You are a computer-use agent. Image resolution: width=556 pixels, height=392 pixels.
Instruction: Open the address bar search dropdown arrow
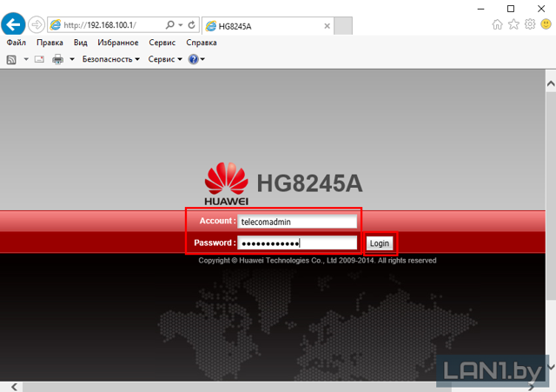tap(181, 25)
